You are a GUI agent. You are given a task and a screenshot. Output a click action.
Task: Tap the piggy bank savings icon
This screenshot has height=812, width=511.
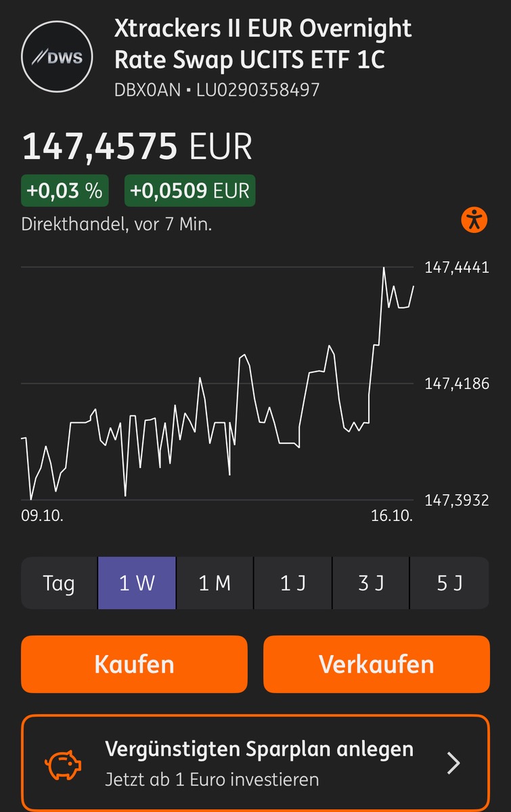[63, 763]
